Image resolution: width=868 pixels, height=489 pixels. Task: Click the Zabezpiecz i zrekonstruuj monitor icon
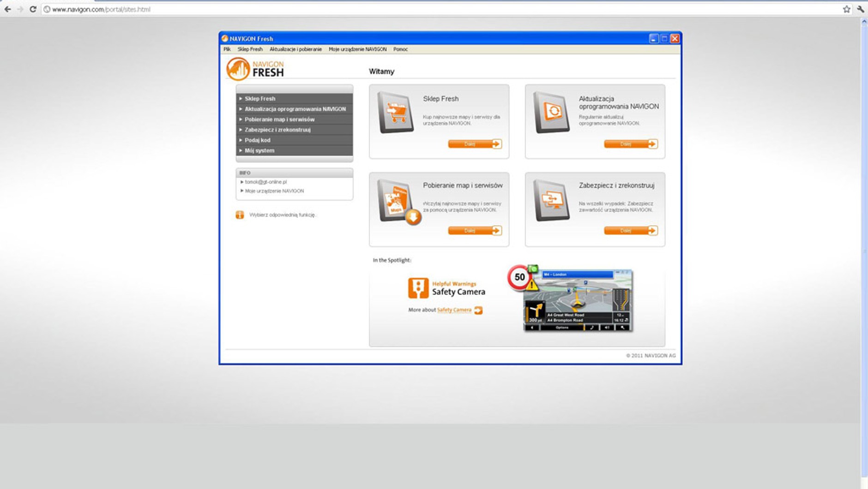click(x=551, y=200)
